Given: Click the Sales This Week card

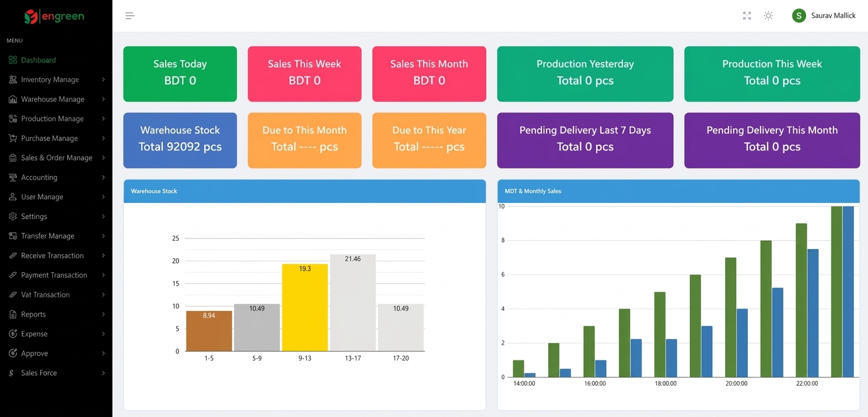Looking at the screenshot, I should (304, 74).
